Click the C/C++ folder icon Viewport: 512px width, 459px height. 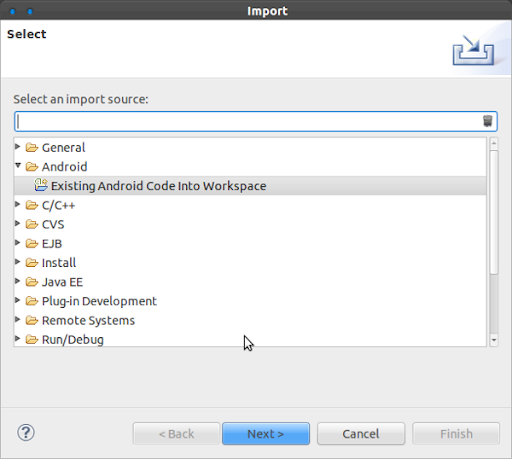click(32, 205)
